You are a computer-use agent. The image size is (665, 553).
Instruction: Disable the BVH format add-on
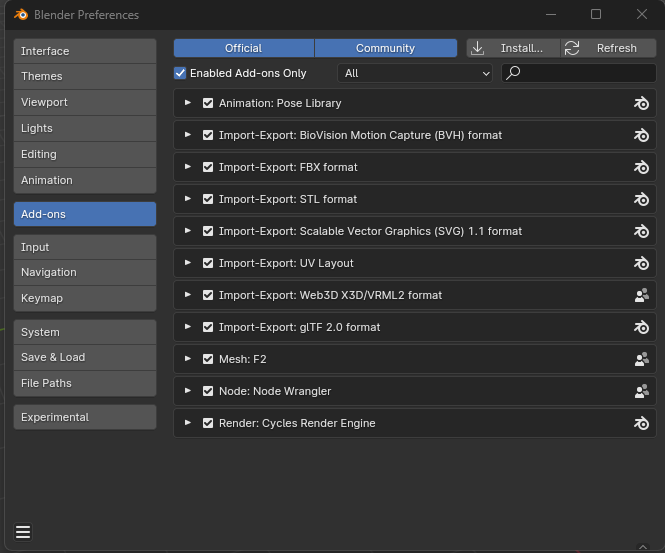point(208,135)
